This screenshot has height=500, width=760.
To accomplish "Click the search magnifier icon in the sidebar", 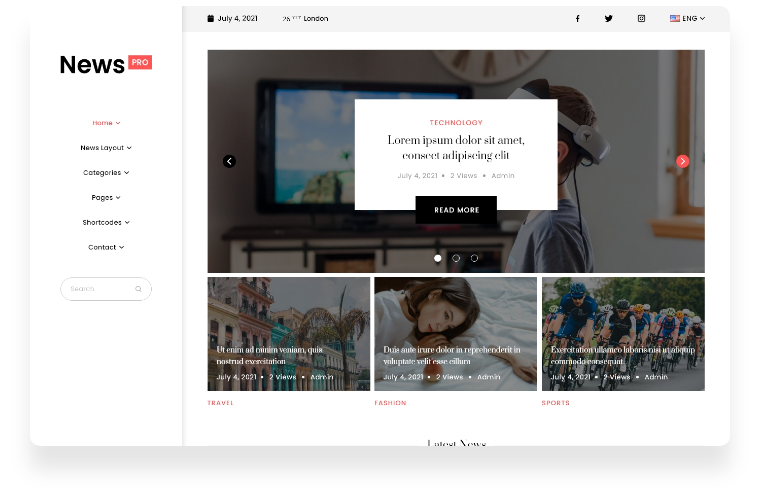I will point(138,289).
